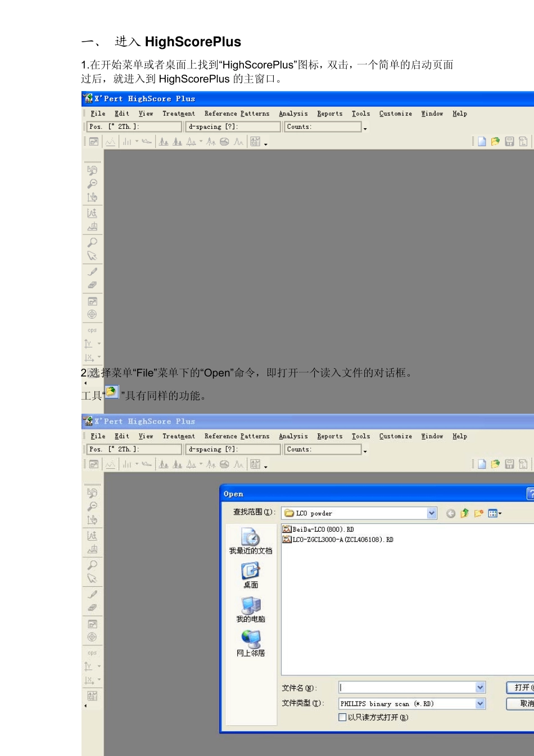This screenshot has height=756, width=534.
Task: Click the Pos. [°2Th.] field in upper window
Action: pyautogui.click(x=134, y=127)
